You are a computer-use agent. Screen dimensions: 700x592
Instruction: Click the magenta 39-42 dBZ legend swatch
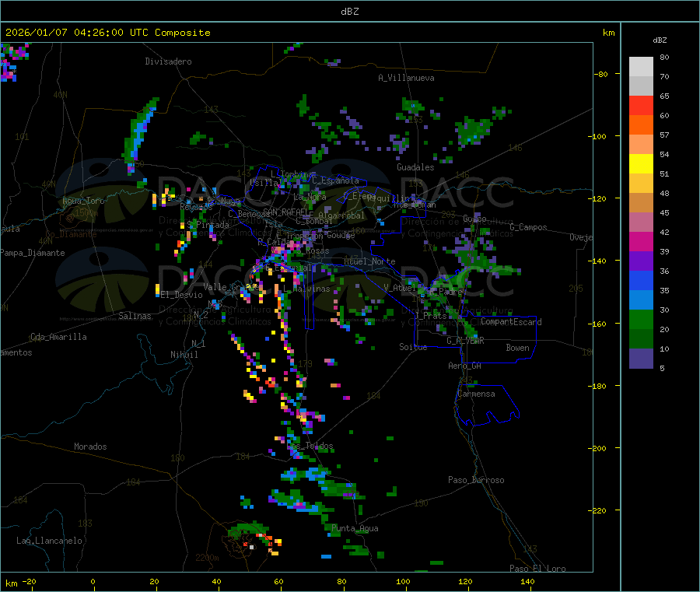(641, 241)
